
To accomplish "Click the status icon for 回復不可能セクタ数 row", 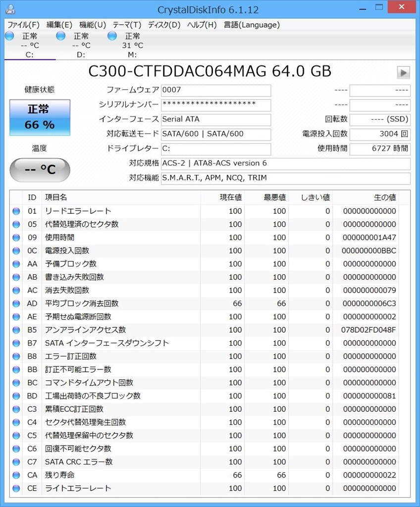I will point(16,449).
